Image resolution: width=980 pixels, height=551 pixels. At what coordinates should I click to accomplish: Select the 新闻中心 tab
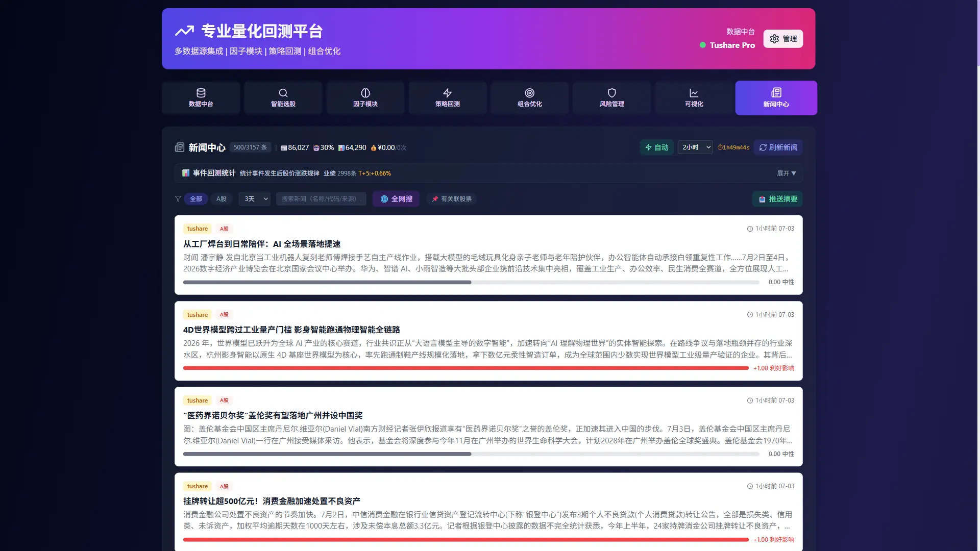[776, 98]
